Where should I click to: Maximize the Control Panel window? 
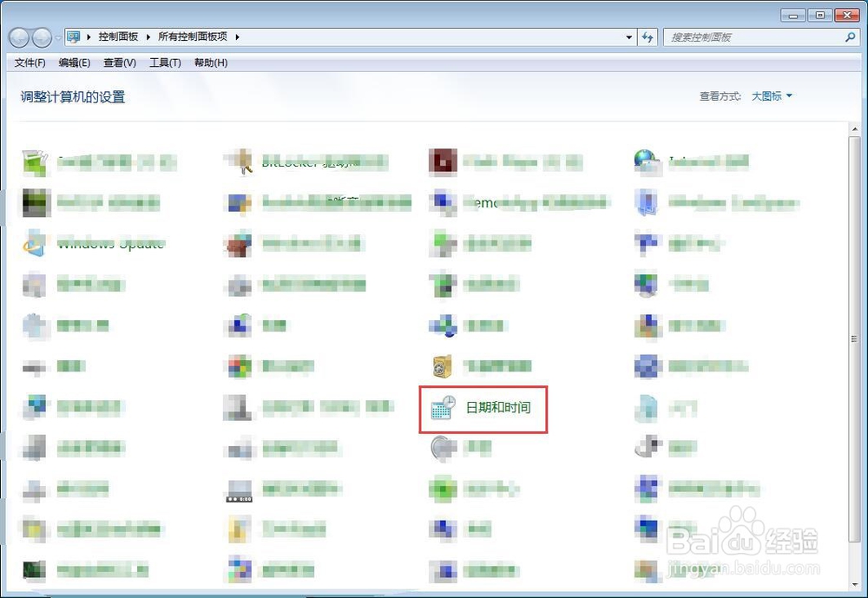(x=820, y=15)
